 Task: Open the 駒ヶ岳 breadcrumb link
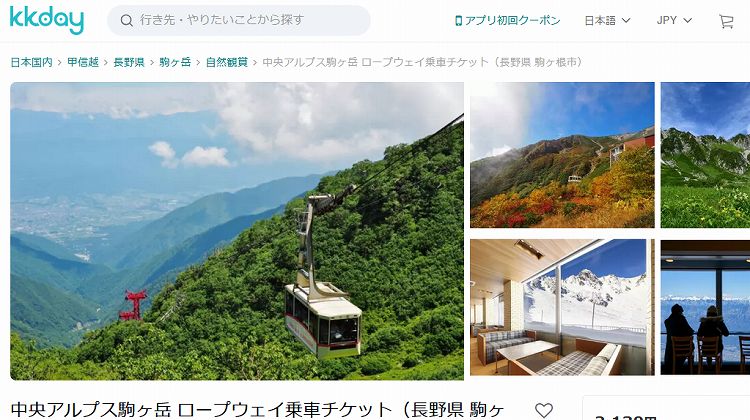point(175,62)
